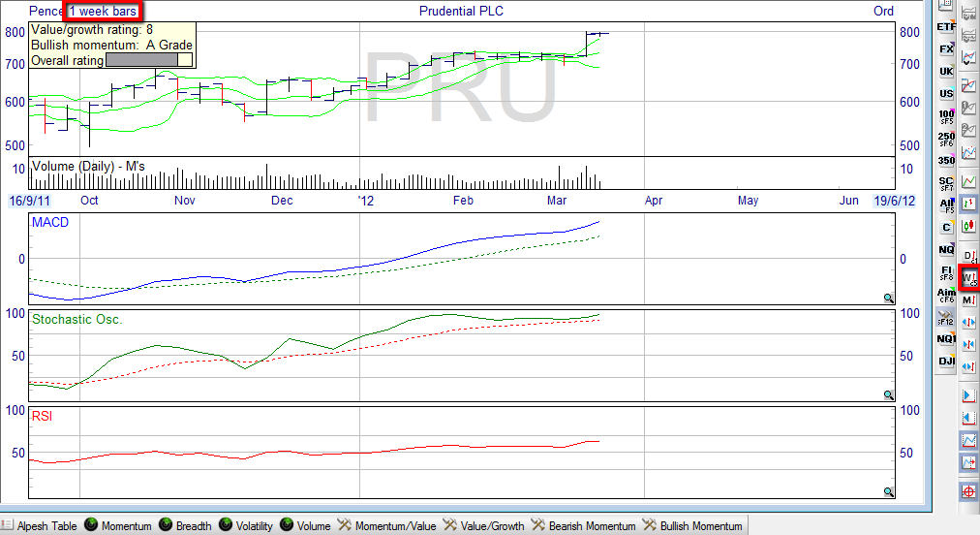Image resolution: width=980 pixels, height=535 pixels.
Task: Select the SC small cap list button
Action: click(946, 183)
